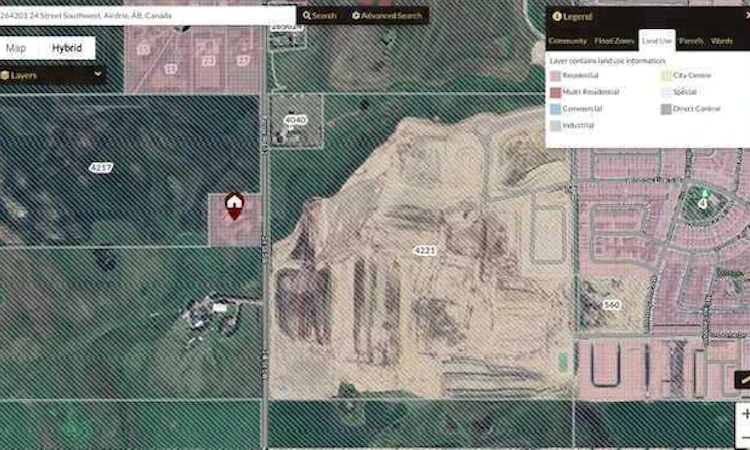Click the Legend info icon

click(x=557, y=16)
